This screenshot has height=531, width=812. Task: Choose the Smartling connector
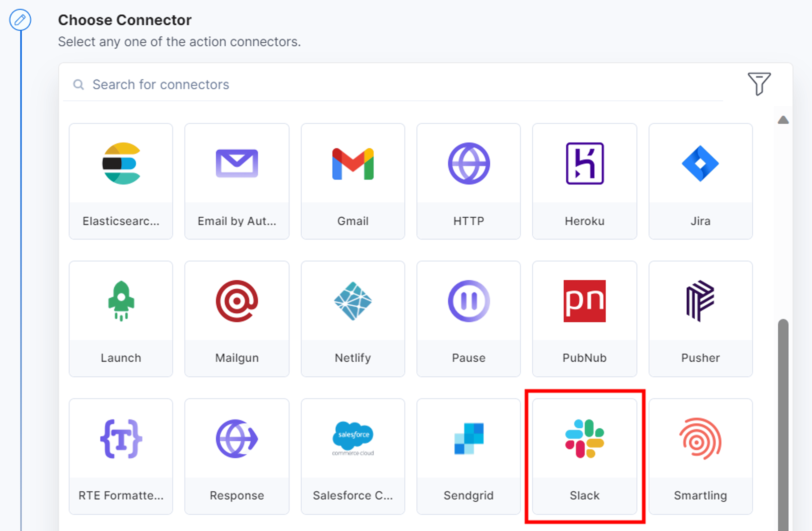pyautogui.click(x=700, y=457)
